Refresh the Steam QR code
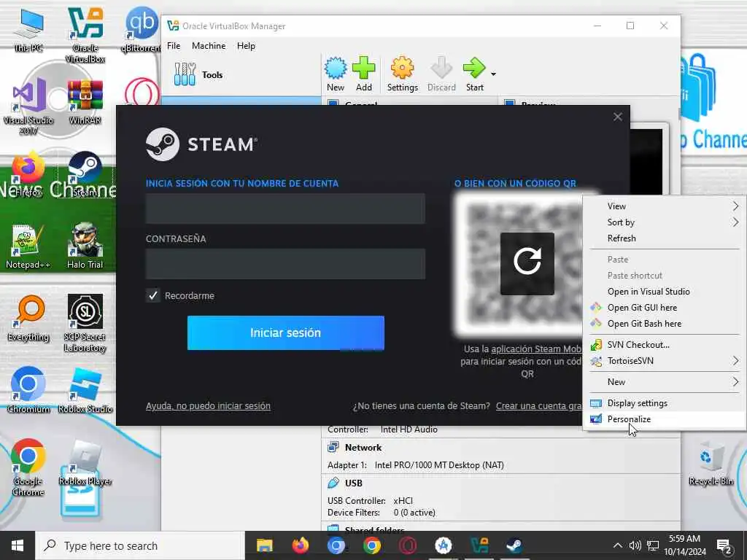 coord(527,263)
